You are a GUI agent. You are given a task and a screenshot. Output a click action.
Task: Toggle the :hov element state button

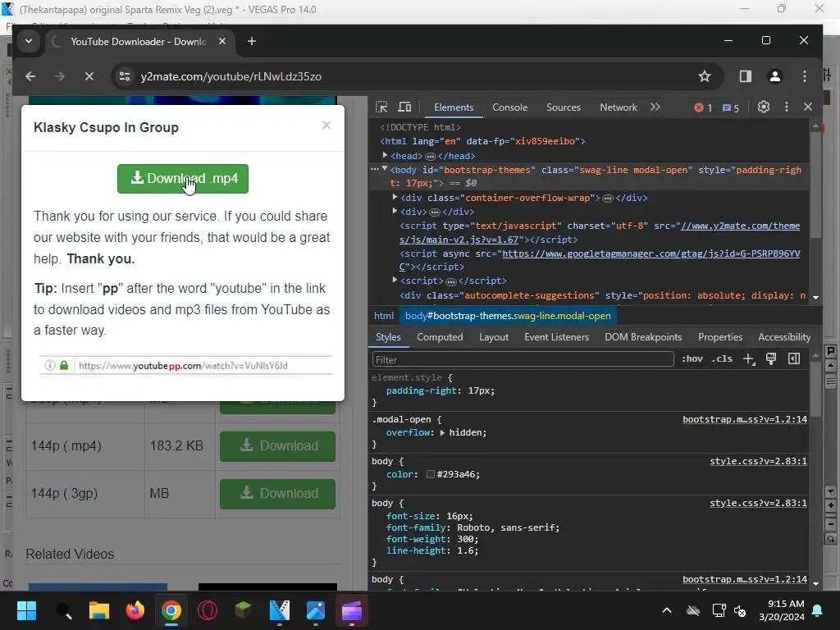point(692,359)
